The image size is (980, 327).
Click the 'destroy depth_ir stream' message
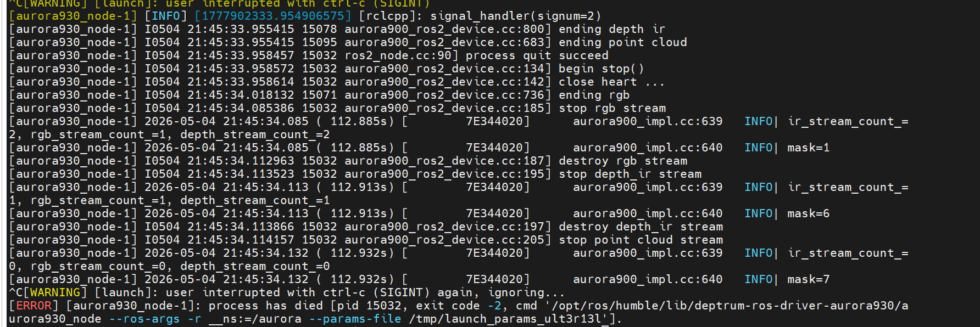click(641, 227)
